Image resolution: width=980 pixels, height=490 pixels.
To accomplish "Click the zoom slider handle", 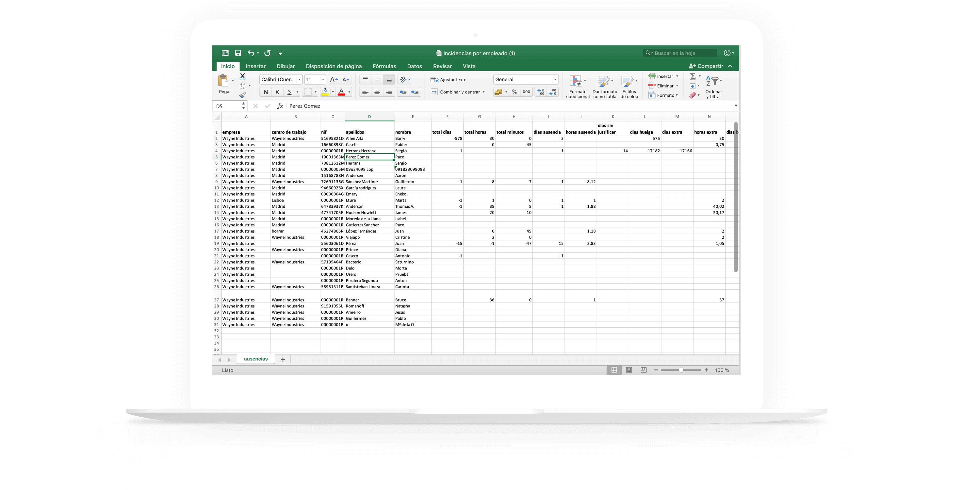I will [x=681, y=370].
